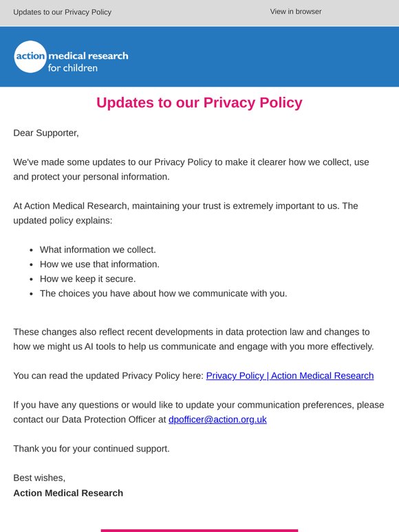The image size is (399, 532).
Task: Select the How we keep it secure bullet
Action: 87,279
